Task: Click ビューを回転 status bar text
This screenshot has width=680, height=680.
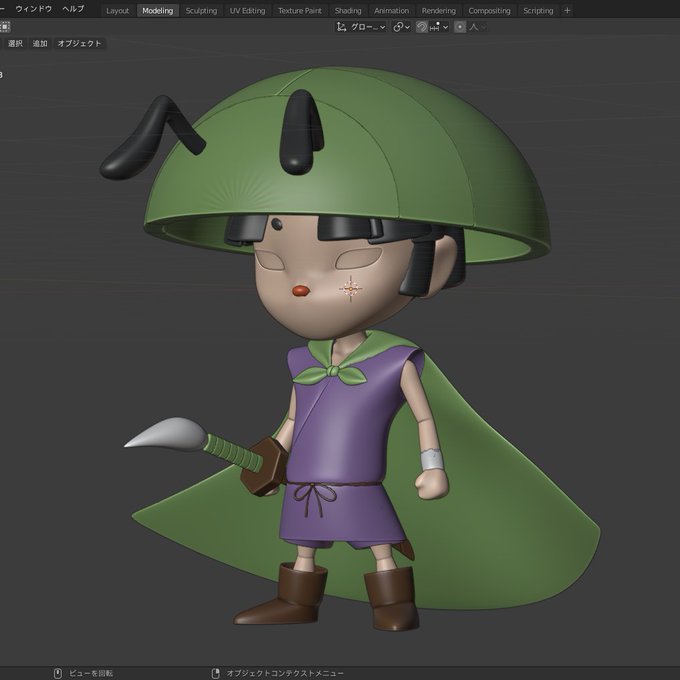Action: (91, 673)
